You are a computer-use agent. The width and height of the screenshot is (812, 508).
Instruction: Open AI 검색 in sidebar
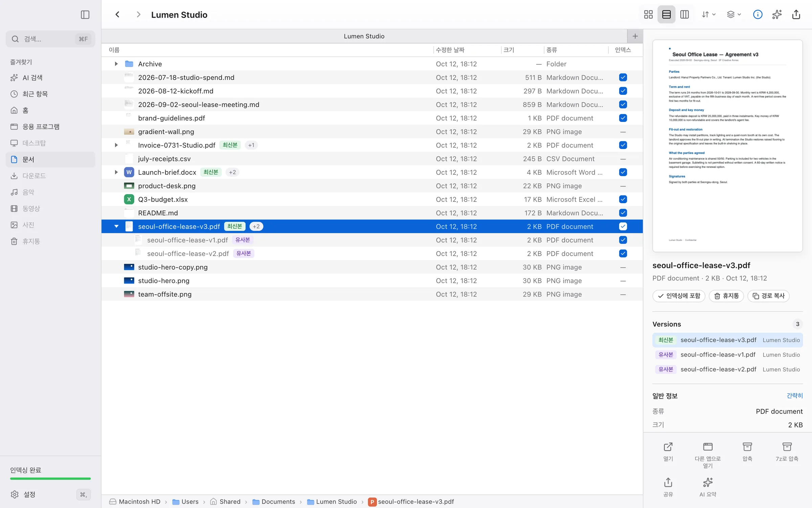tap(50, 78)
